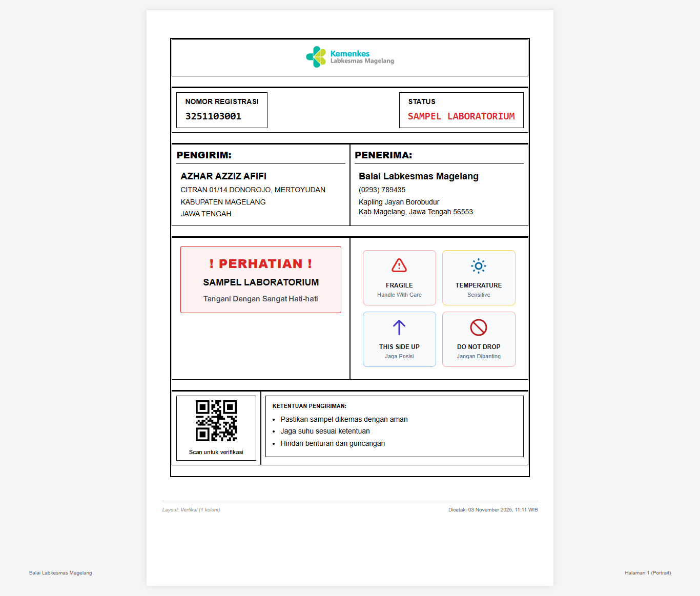Click the TEMPERATURE card label

coord(479,285)
